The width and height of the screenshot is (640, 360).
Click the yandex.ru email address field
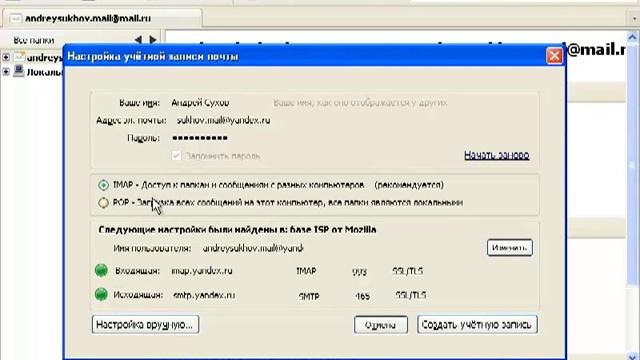[x=223, y=120]
